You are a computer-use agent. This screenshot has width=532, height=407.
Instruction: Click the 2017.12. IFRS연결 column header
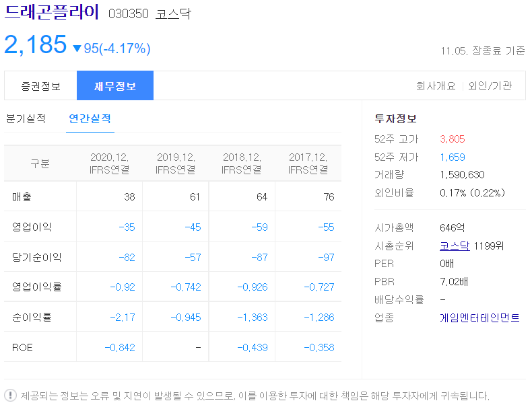coord(308,163)
